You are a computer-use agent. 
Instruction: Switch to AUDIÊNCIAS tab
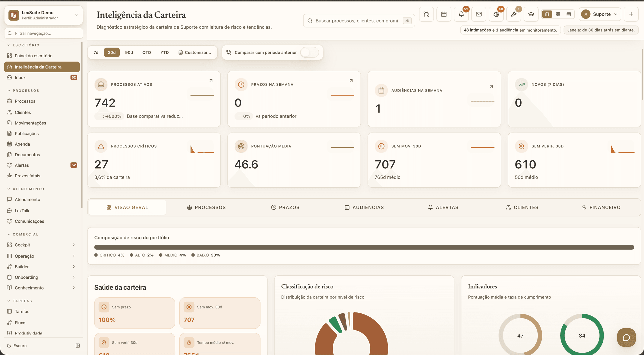coord(364,207)
